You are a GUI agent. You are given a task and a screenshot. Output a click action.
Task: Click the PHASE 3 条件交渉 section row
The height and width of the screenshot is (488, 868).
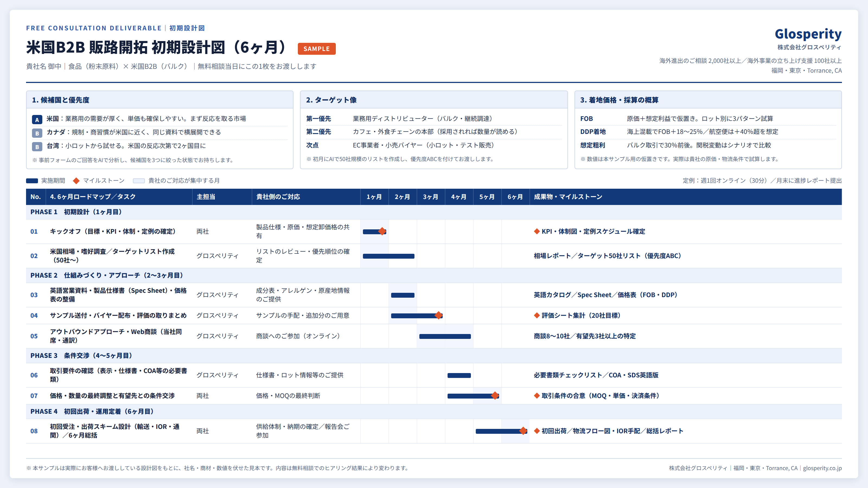coord(434,356)
